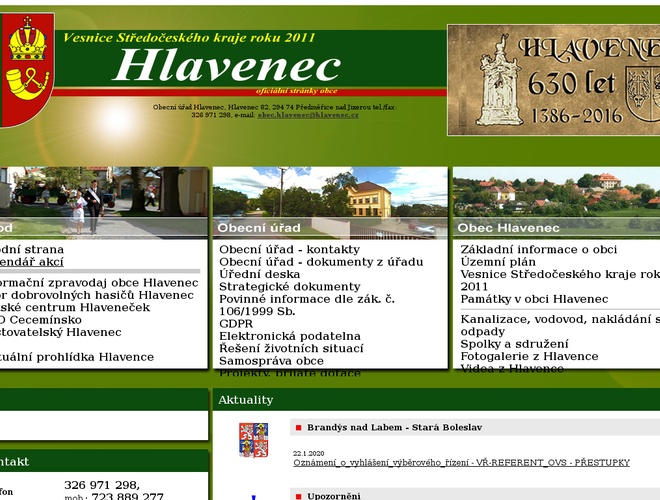Screen dimensions: 660x500
Task: Click the Czech state emblem beside Brandýs news
Action: [x=253, y=440]
